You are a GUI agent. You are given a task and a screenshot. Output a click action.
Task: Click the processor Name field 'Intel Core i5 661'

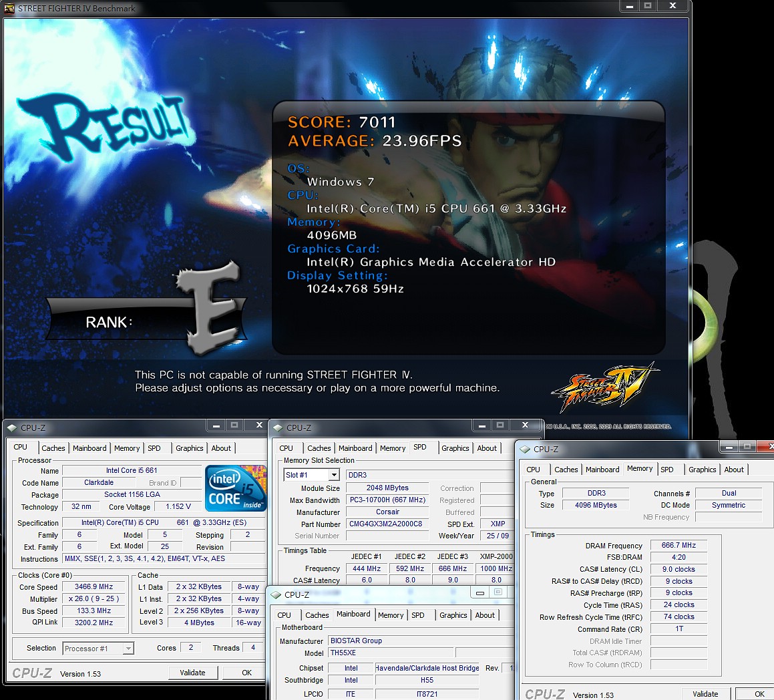pyautogui.click(x=132, y=470)
